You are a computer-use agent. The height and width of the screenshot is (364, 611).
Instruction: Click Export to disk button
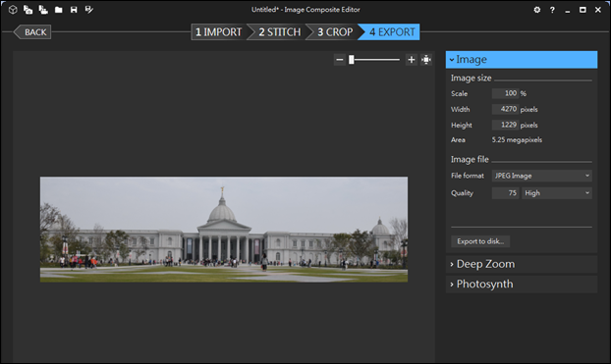480,241
